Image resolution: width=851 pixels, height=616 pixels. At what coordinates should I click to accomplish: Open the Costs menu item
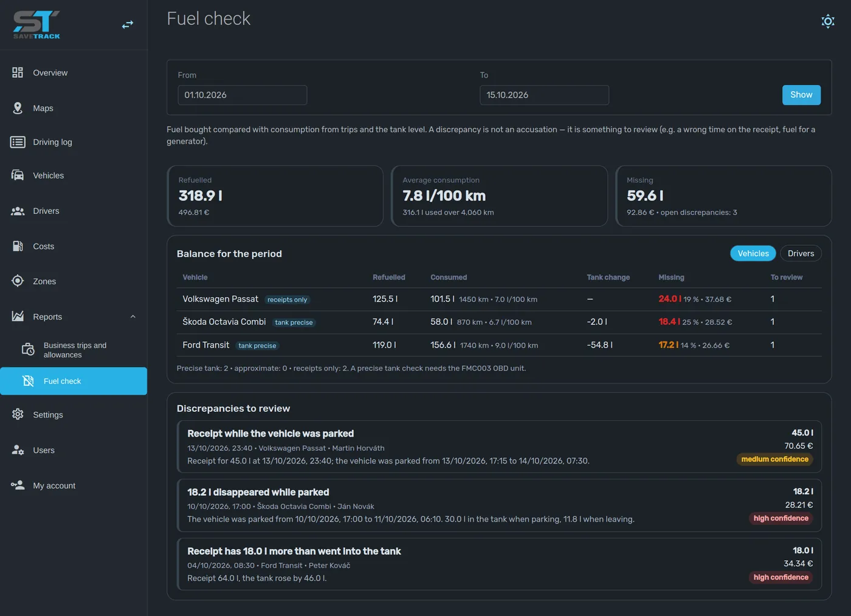(74, 247)
